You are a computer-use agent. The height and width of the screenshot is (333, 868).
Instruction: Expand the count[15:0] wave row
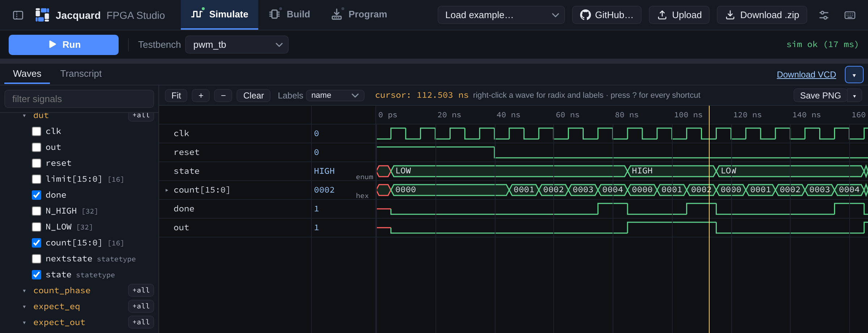167,190
